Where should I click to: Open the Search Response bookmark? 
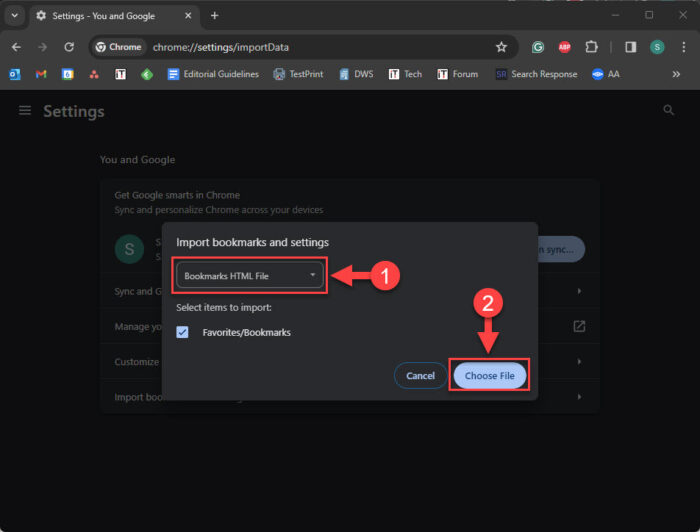537,74
